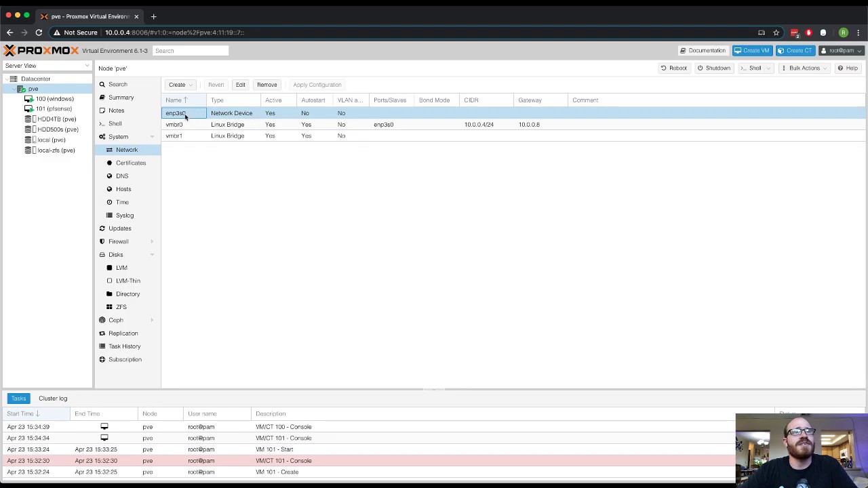Select Network in the node menu
Viewport: 868px width, 488px height.
(x=127, y=150)
